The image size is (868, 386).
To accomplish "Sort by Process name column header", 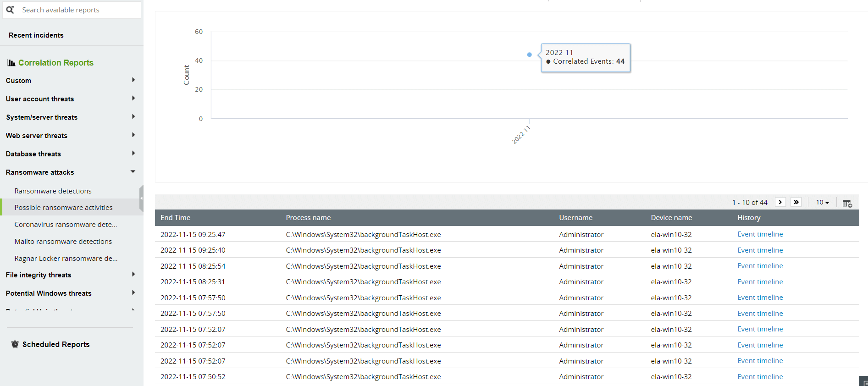I will 308,218.
